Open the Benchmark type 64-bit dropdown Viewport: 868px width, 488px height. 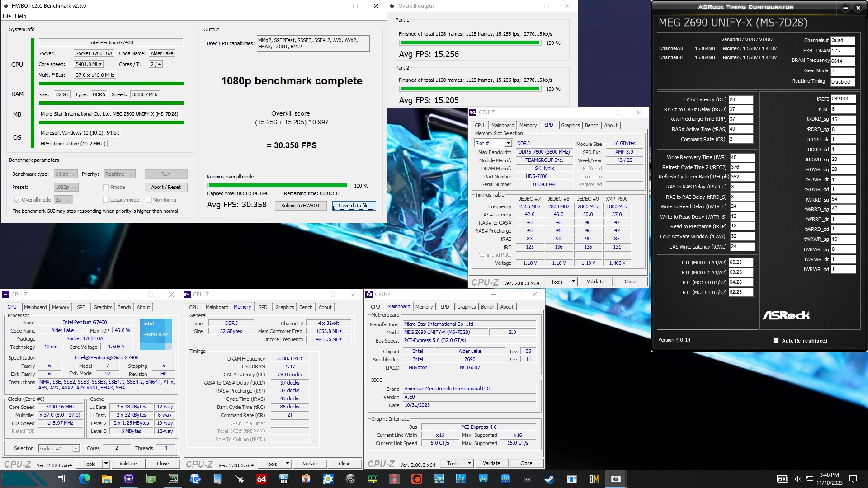(66, 174)
